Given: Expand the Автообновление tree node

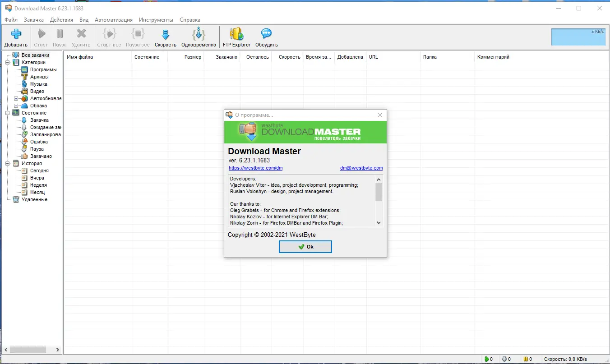Looking at the screenshot, I should (x=16, y=98).
